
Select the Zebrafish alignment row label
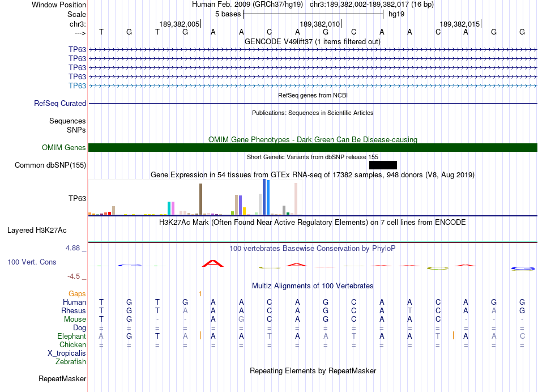71,362
